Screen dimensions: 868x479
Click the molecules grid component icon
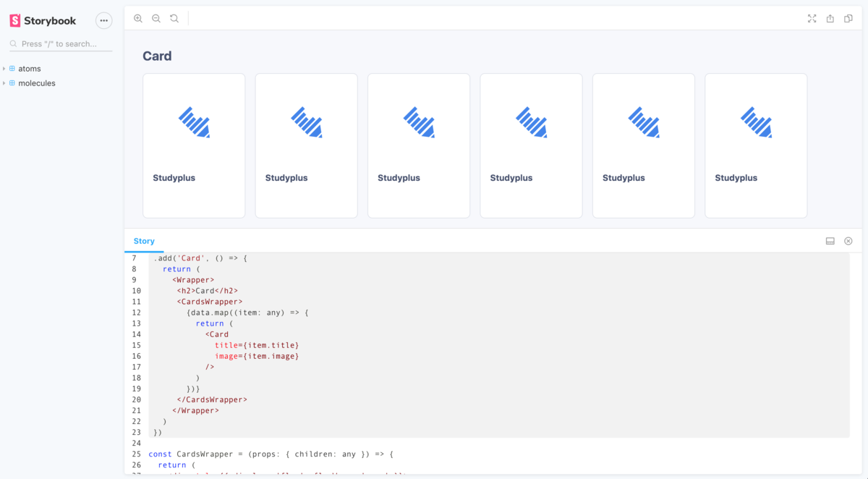12,83
